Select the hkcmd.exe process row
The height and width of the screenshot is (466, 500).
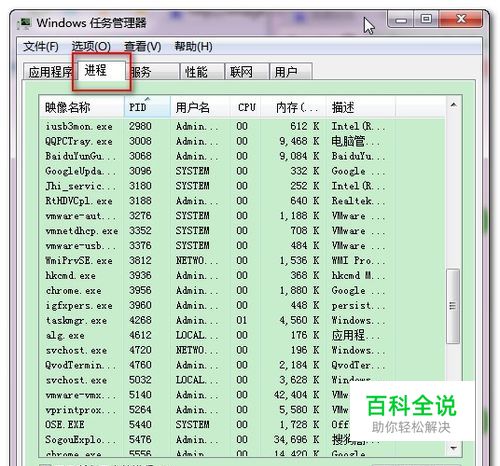tap(242, 275)
